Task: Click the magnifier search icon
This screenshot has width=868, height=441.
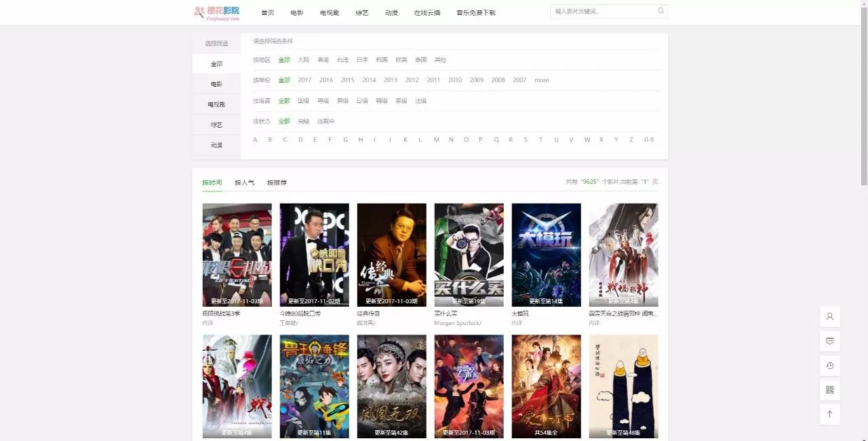Action: click(660, 11)
